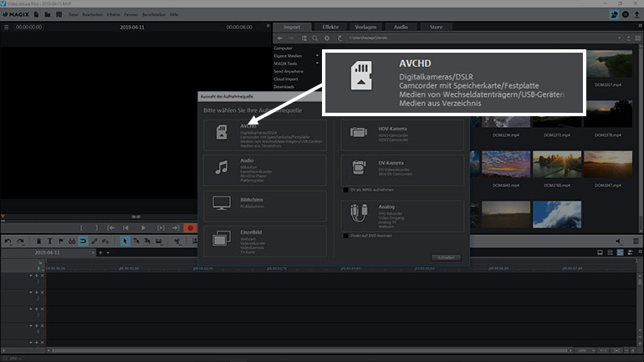Screen dimensions: 644x362
Task: Start playback with the play button
Action: (x=143, y=227)
